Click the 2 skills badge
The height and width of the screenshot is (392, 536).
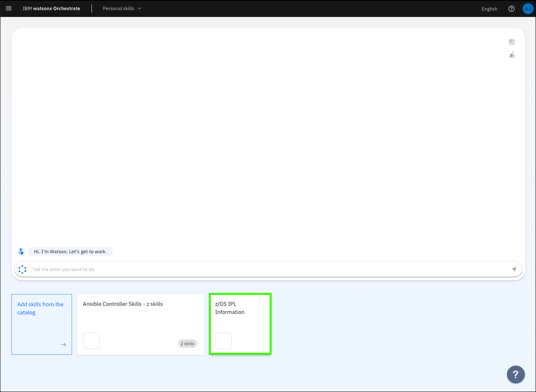(x=187, y=343)
